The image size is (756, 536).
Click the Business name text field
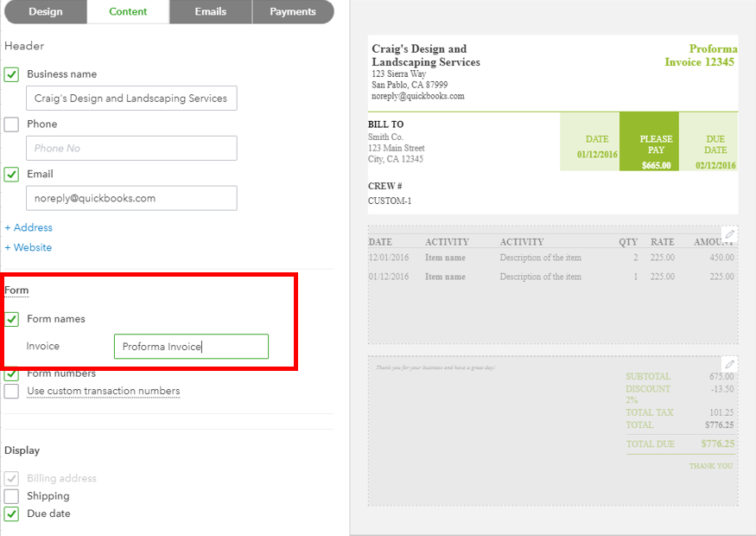pos(131,99)
